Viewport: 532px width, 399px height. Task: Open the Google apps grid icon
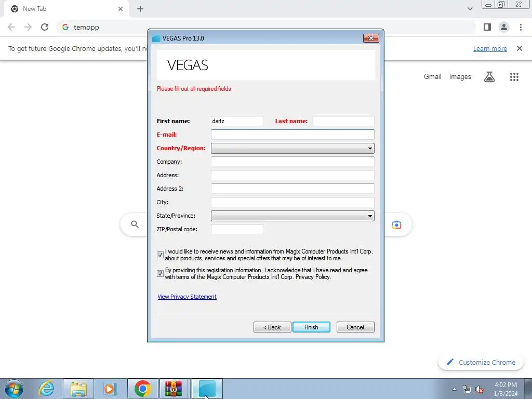tap(514, 77)
